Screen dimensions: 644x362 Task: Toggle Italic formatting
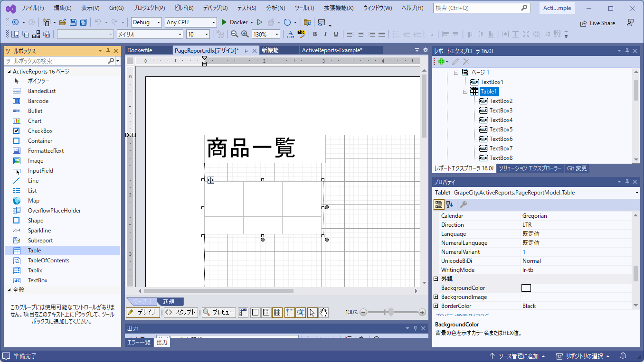[x=325, y=34]
